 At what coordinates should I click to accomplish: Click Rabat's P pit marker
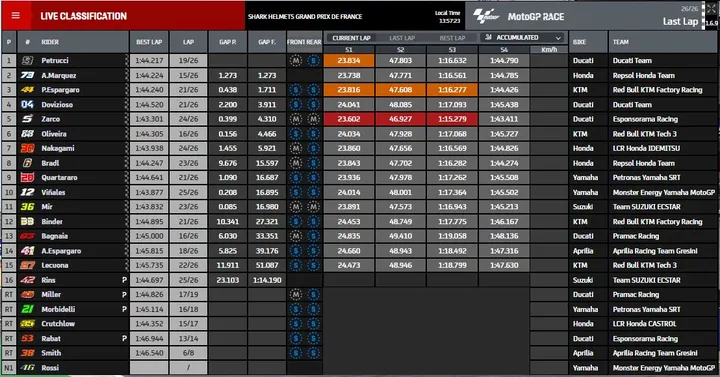pos(124,338)
